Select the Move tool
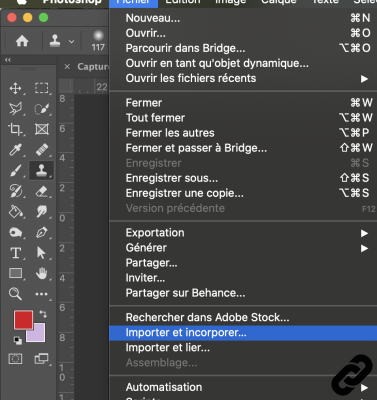This screenshot has width=377, height=400. point(15,88)
